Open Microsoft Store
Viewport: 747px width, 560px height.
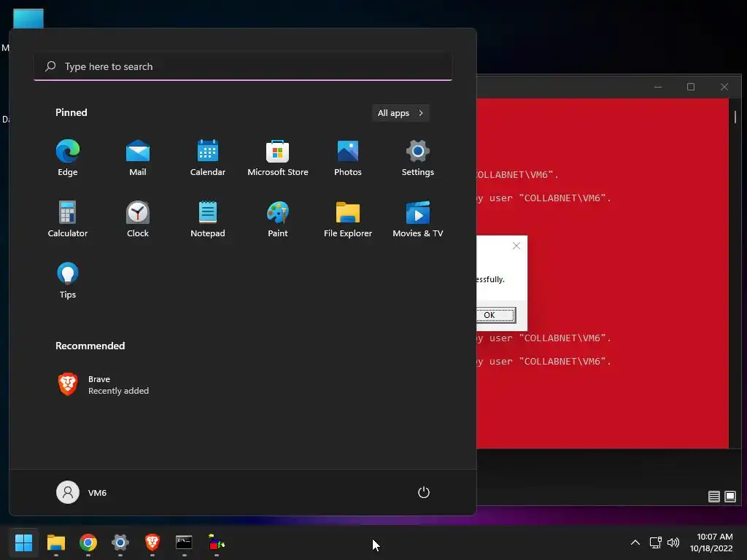pyautogui.click(x=278, y=158)
